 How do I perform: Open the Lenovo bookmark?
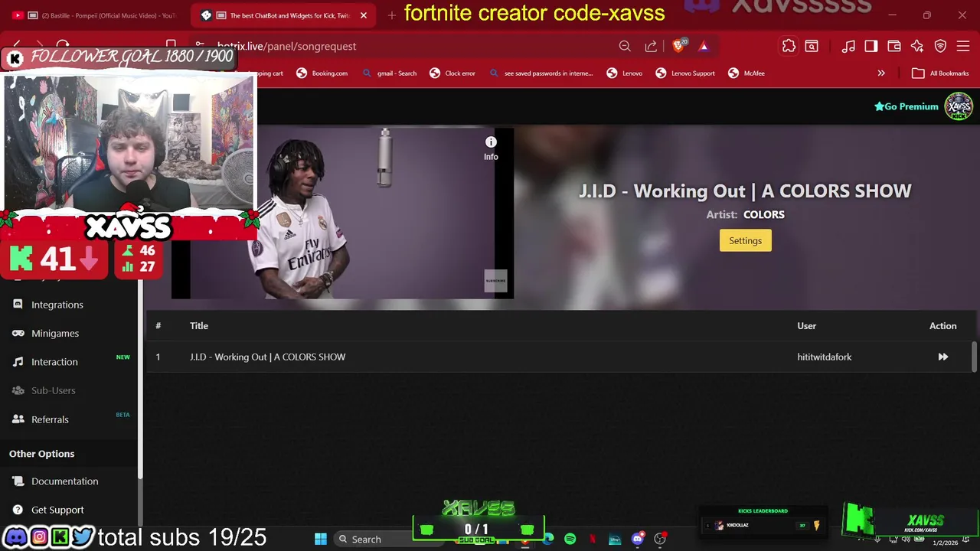(x=624, y=73)
